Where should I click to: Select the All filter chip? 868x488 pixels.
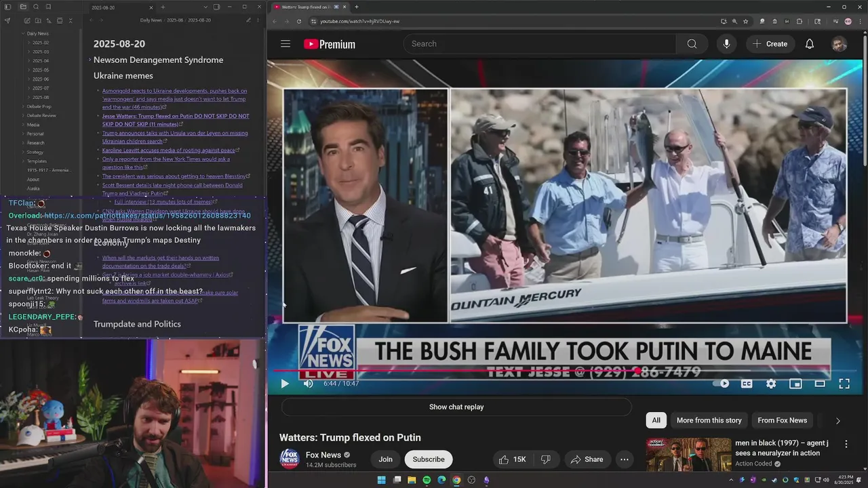tap(656, 420)
